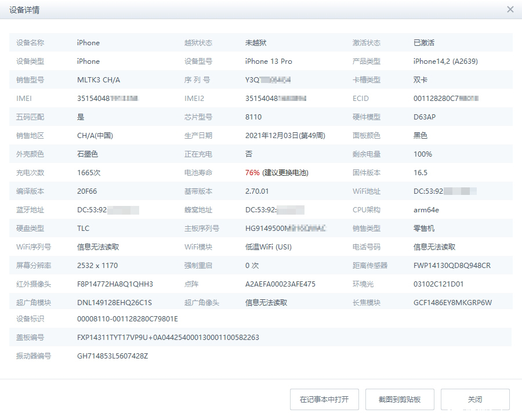The image size is (522, 420).
Task: Click the ECID label
Action: (x=361, y=98)
